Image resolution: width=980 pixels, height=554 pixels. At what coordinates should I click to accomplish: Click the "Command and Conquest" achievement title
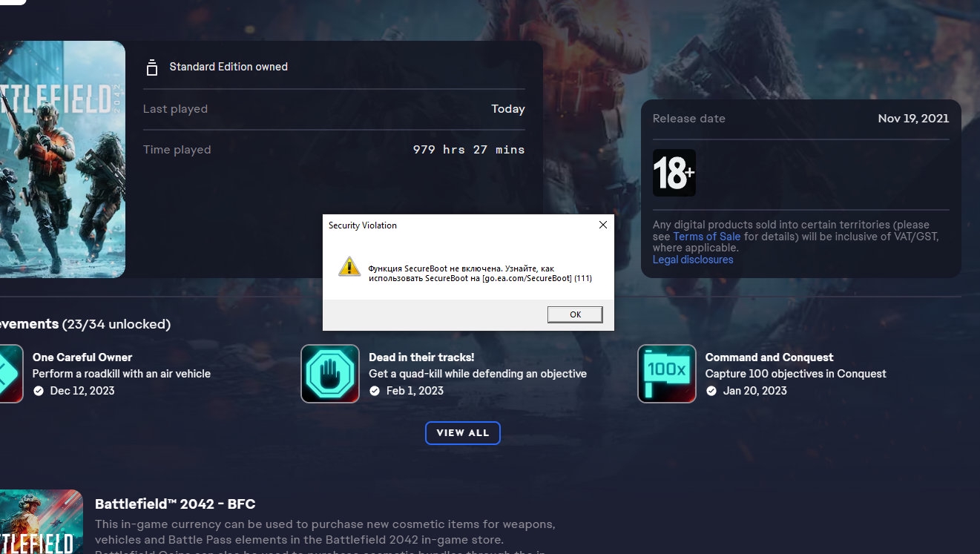click(769, 357)
